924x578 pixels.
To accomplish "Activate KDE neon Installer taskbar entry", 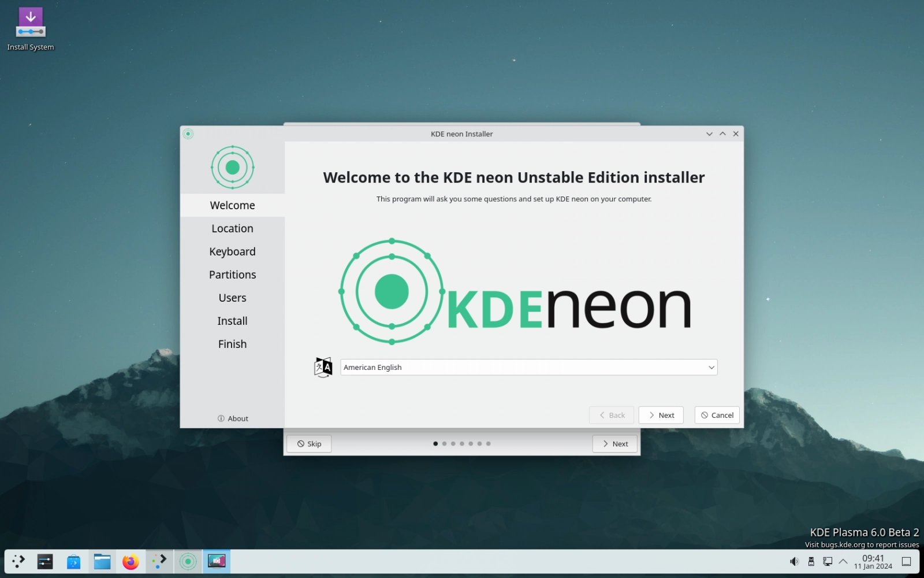I will click(x=188, y=561).
